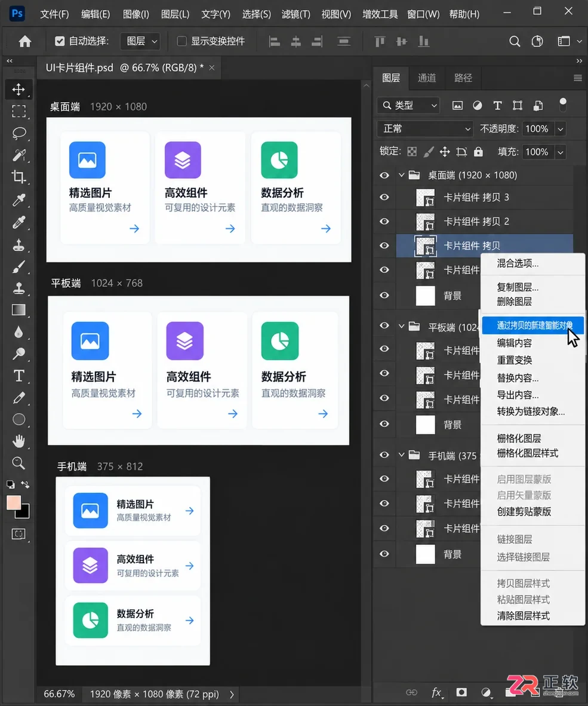Open the 类型 layer filter dropdown
Viewport: 588px width, 706px height.
[x=408, y=105]
